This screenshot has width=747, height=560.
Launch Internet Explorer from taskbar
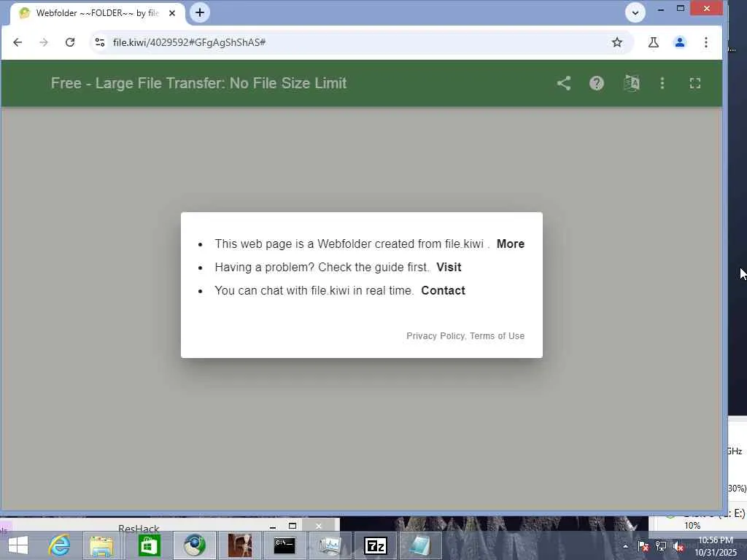59,545
